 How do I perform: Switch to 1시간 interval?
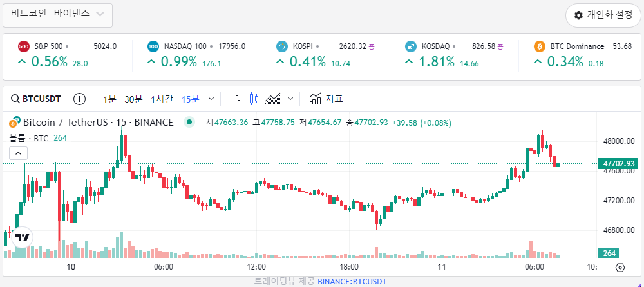[162, 99]
